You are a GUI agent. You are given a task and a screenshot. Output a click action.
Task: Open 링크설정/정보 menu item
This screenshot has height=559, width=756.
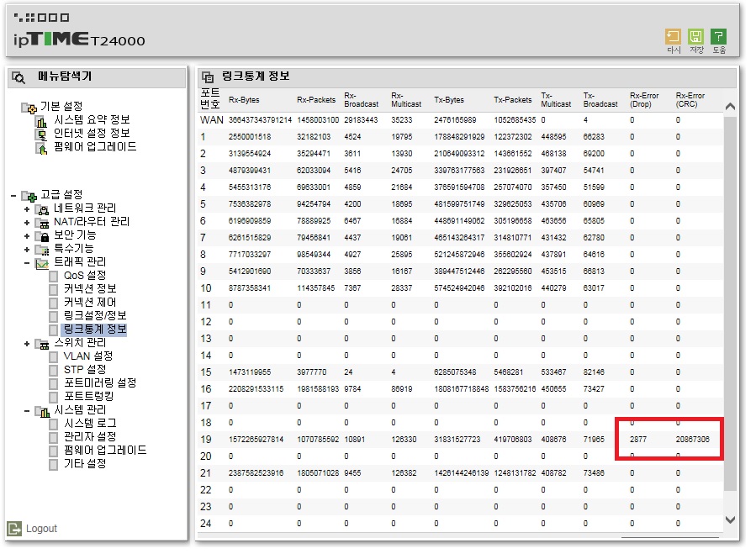coord(95,315)
